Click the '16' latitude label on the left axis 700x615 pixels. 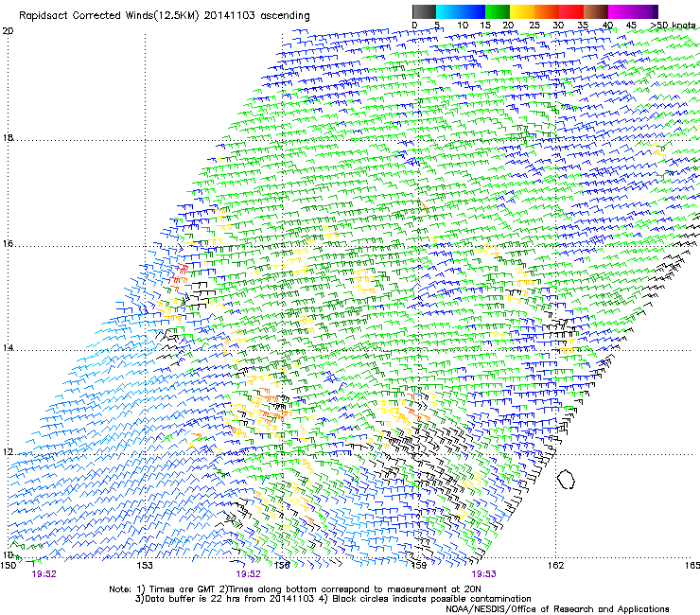8,243
